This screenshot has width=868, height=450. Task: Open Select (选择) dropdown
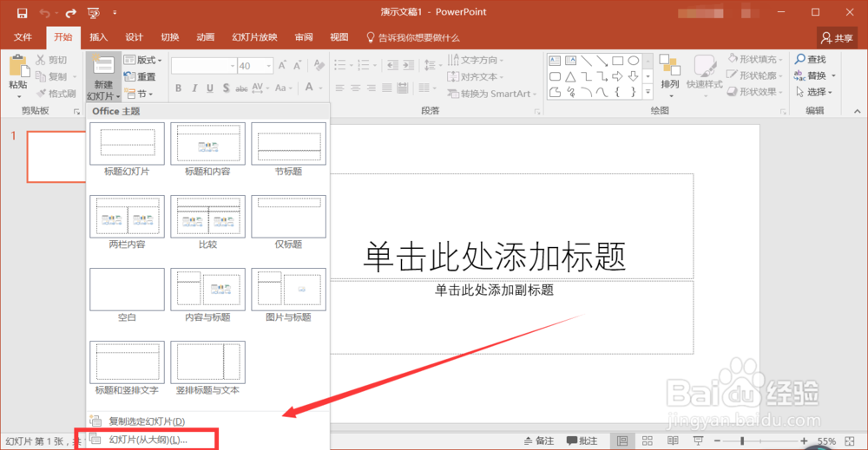coord(814,92)
